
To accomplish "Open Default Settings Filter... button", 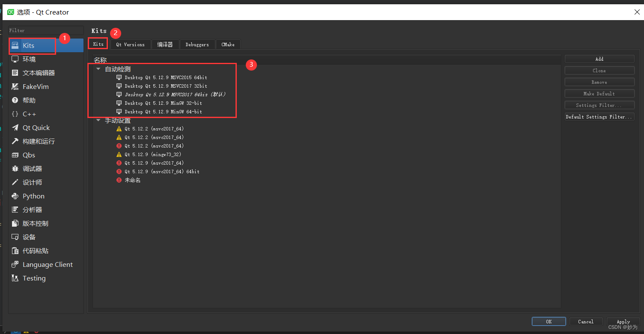I will (599, 117).
